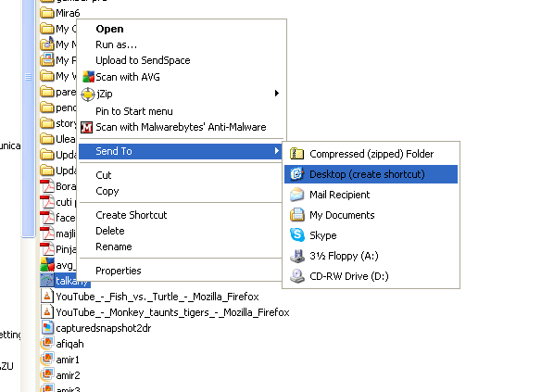The height and width of the screenshot is (392, 554).
Task: Click the Malwarebytes icon in context menu
Action: click(87, 127)
